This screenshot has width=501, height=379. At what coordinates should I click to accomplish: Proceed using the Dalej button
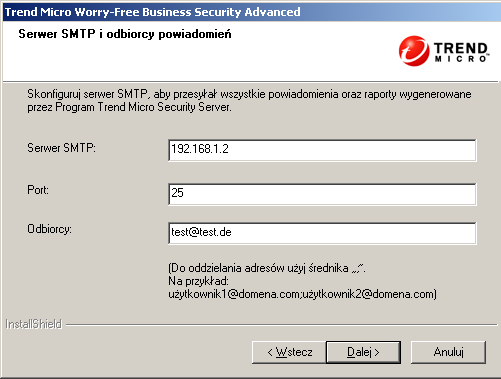363,352
